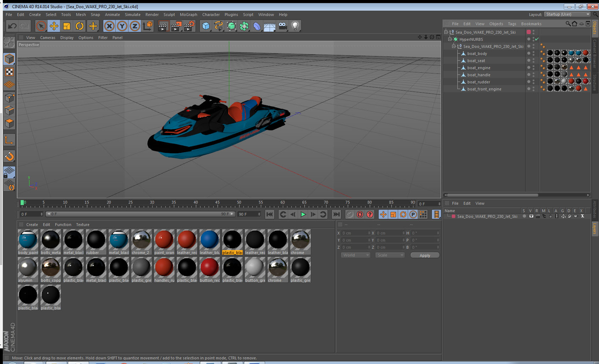Add a Cube primitive object

pyautogui.click(x=206, y=26)
